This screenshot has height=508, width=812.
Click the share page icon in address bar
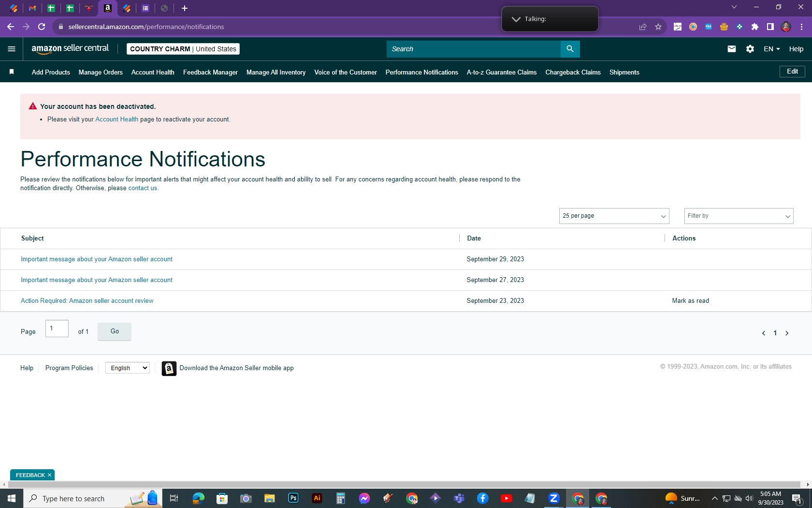tap(643, 27)
